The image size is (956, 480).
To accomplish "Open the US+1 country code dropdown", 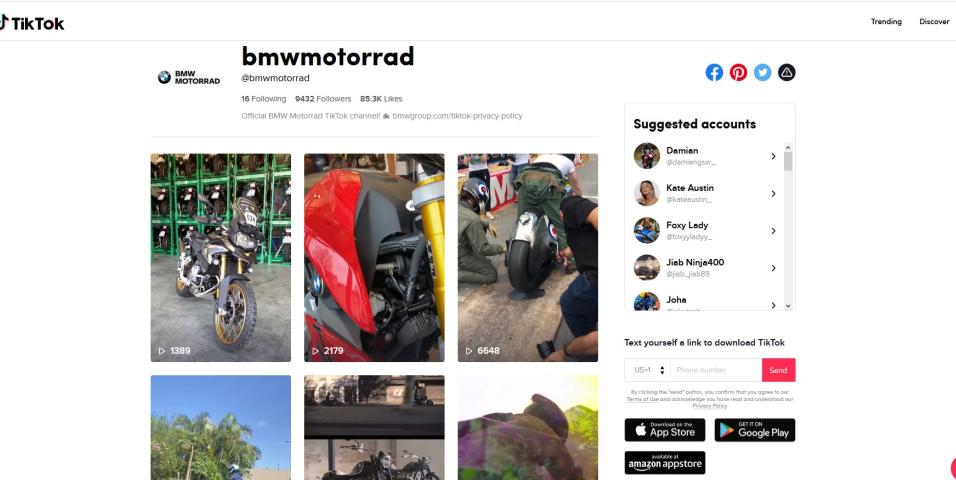I will point(647,370).
